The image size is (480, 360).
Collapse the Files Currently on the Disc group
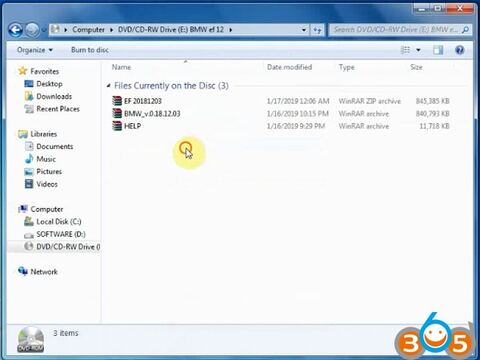click(108, 86)
